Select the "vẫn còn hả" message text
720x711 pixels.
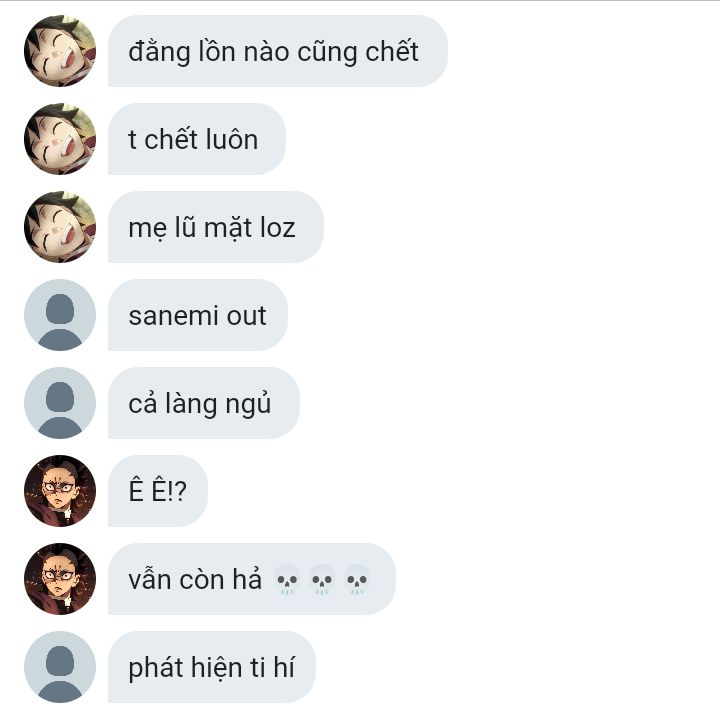[x=195, y=579]
